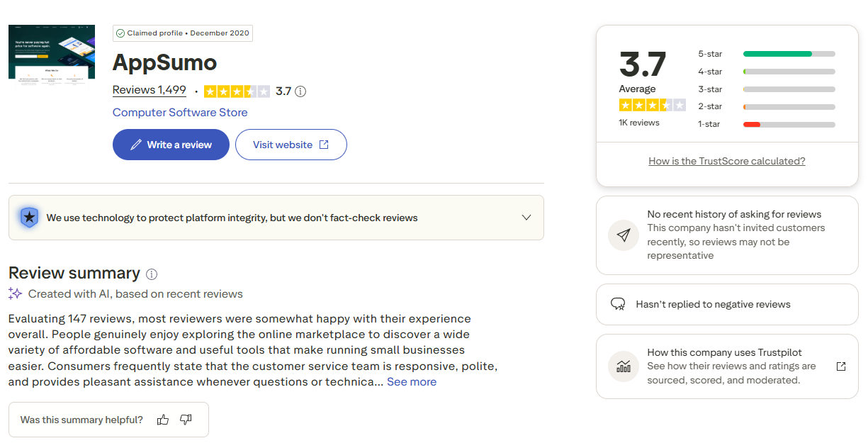Viewport: 868px width, 443px height.
Task: Click the thumbs down icon
Action: click(186, 420)
